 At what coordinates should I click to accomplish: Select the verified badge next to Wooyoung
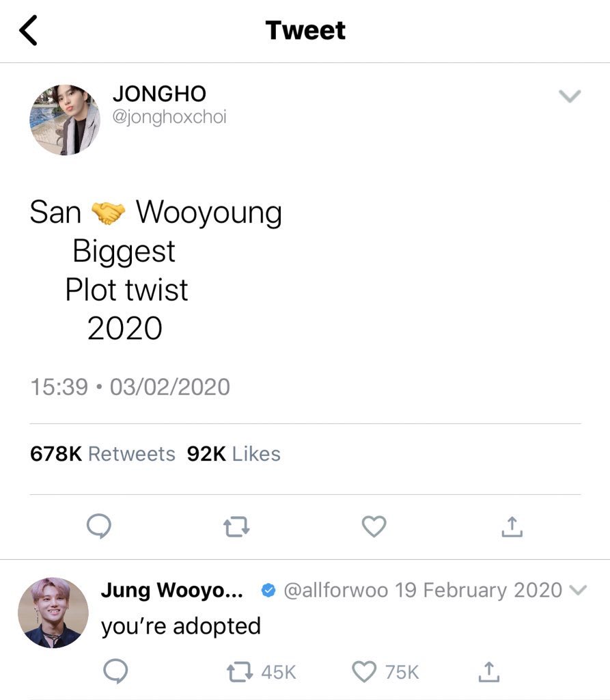(268, 590)
